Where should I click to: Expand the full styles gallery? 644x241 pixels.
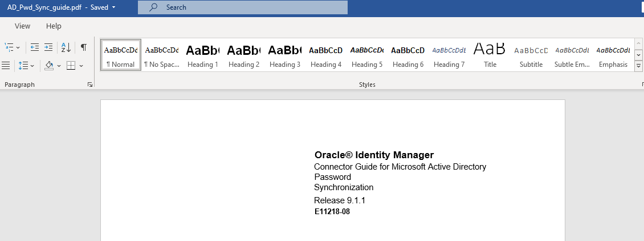638,66
